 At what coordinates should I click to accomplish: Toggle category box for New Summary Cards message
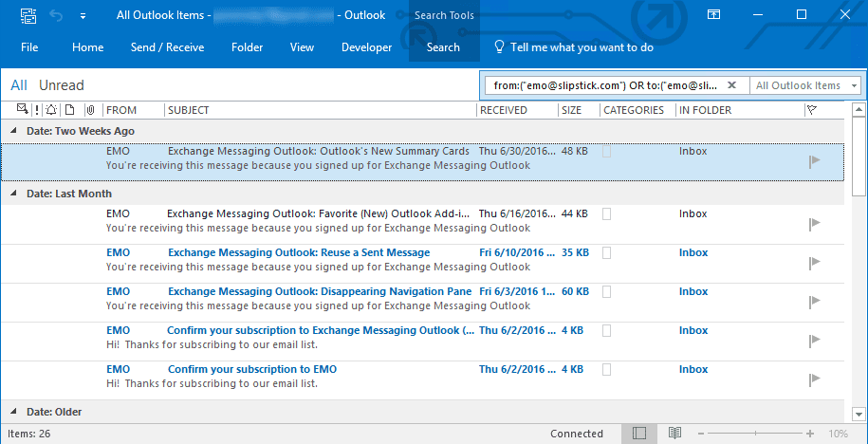click(607, 152)
